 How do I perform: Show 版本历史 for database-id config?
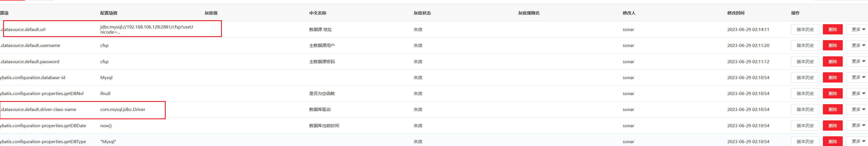805,77
